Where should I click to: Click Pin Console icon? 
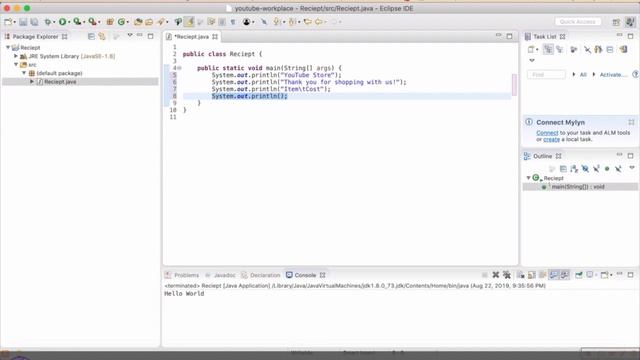coord(578,275)
